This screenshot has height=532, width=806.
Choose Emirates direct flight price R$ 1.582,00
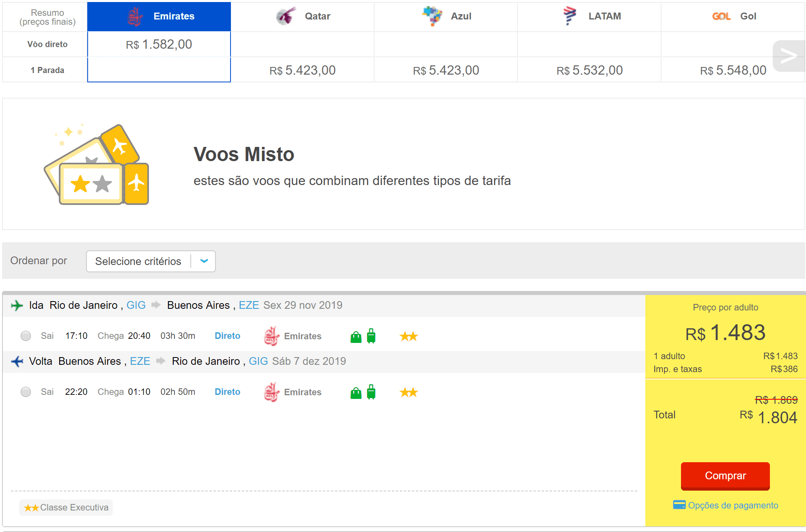pyautogui.click(x=159, y=44)
